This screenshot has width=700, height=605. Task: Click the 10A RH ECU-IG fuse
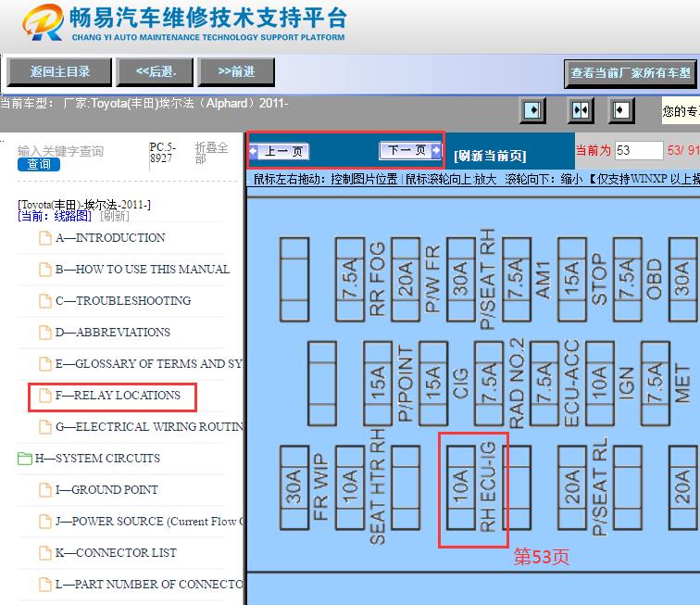[x=460, y=487]
